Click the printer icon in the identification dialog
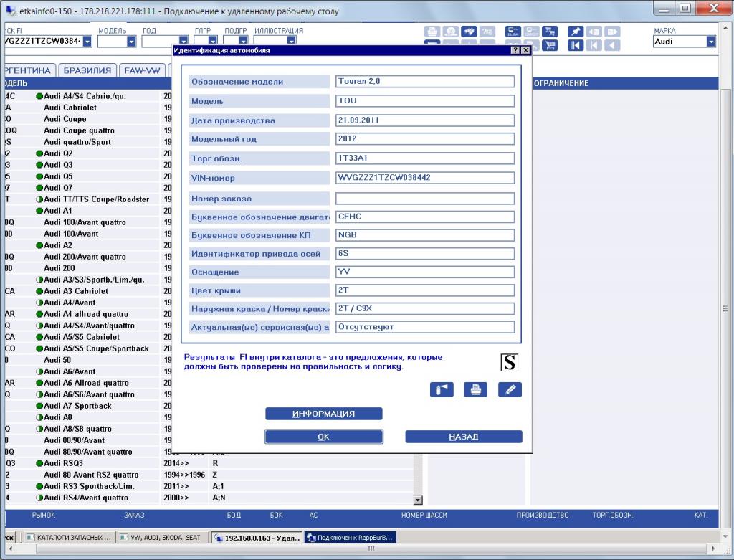This screenshot has width=734, height=560. [x=475, y=389]
